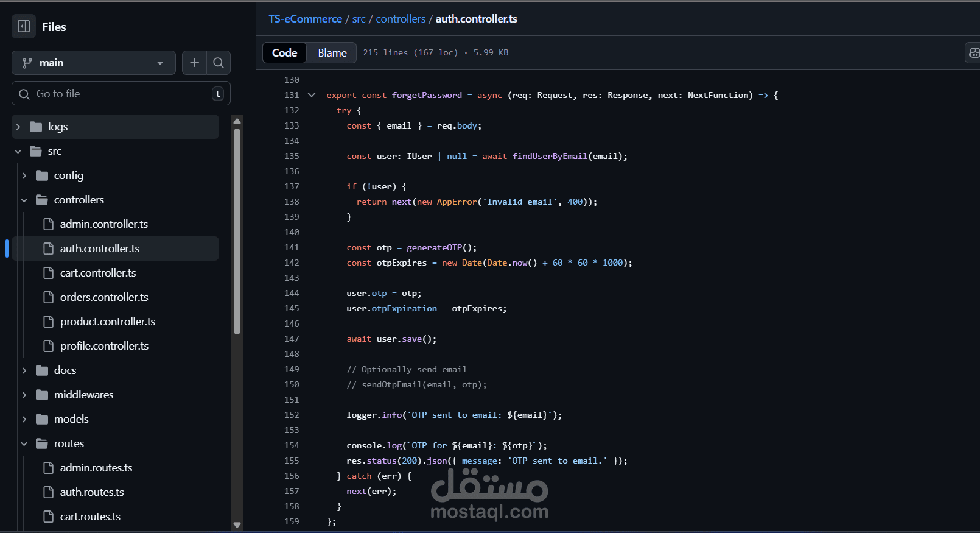Viewport: 980px width, 533px height.
Task: Click the middlewares folder icon
Action: (x=42, y=395)
